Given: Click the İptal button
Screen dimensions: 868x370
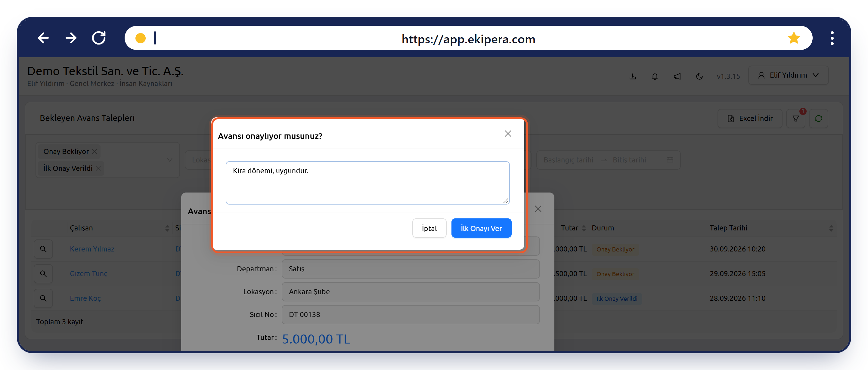Looking at the screenshot, I should (x=429, y=228).
